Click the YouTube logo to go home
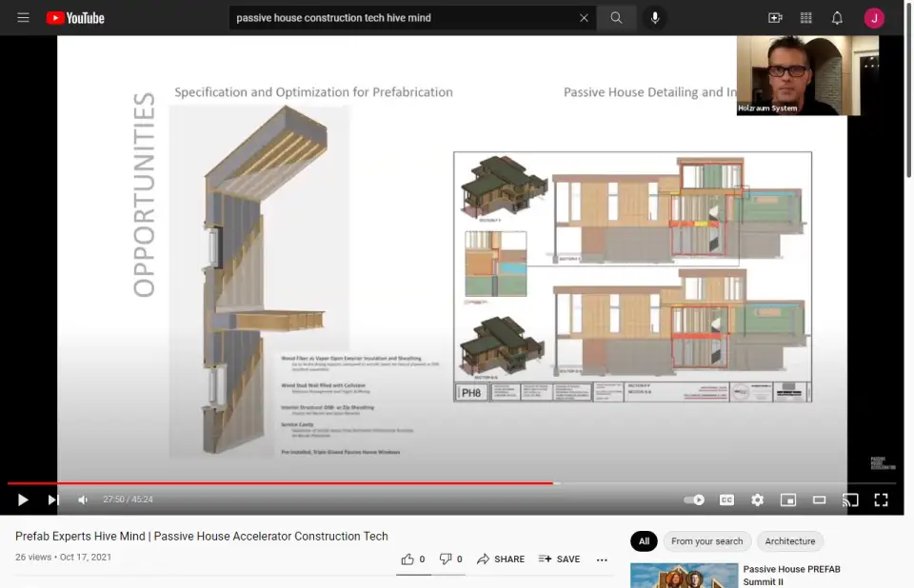The width and height of the screenshot is (914, 588). tap(75, 18)
